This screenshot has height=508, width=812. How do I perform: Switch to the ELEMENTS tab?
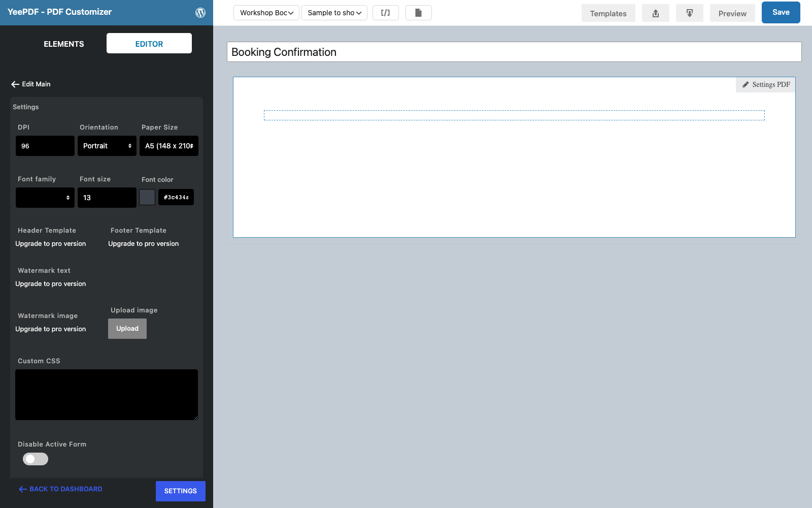(64, 44)
